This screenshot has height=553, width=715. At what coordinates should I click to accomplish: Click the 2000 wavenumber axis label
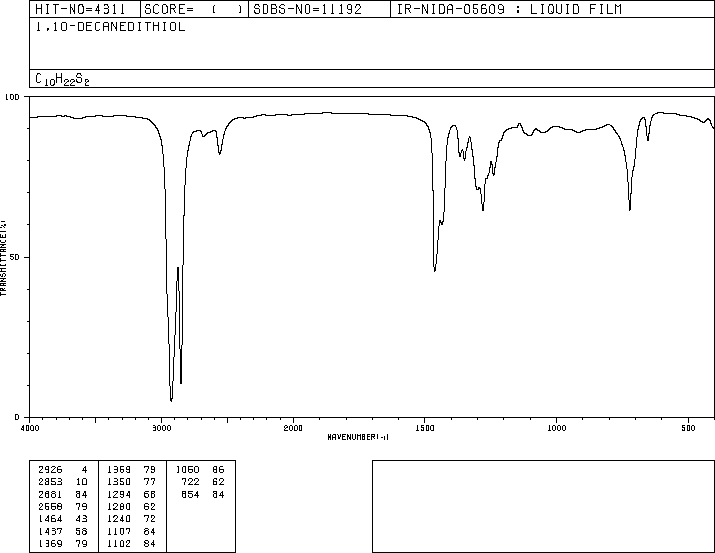point(293,428)
